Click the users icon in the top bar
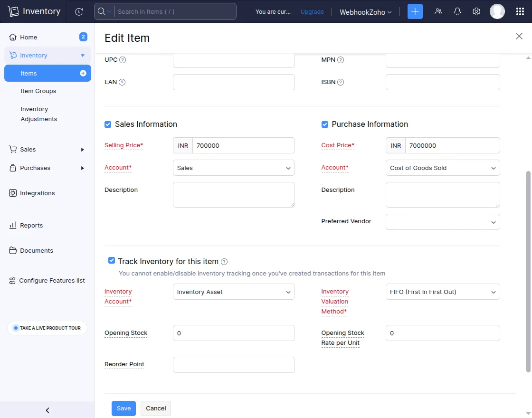The width and height of the screenshot is (532, 418). tap(438, 11)
